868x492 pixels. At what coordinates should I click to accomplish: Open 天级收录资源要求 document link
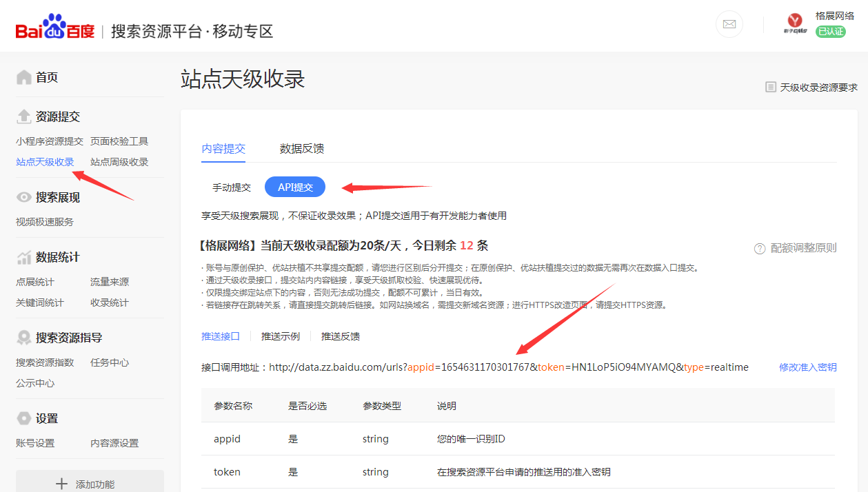(811, 88)
